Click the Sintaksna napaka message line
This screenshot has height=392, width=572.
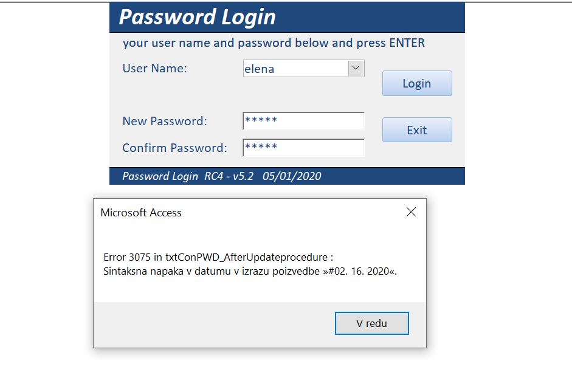point(250,270)
